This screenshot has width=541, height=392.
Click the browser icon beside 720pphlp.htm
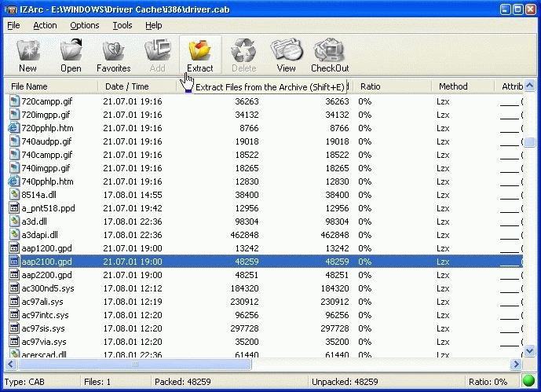click(14, 128)
